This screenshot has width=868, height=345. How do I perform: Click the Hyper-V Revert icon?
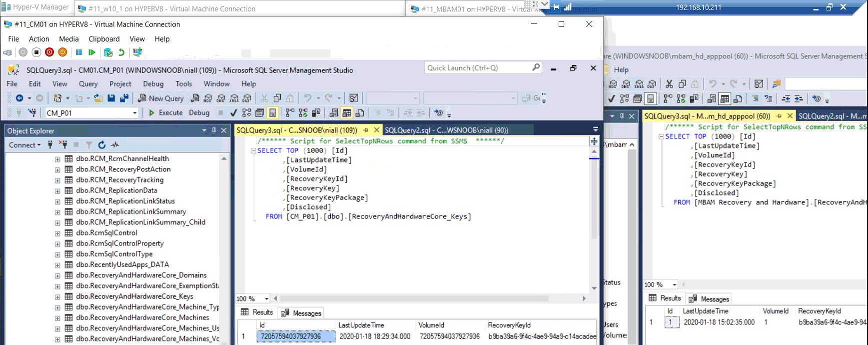point(121,52)
